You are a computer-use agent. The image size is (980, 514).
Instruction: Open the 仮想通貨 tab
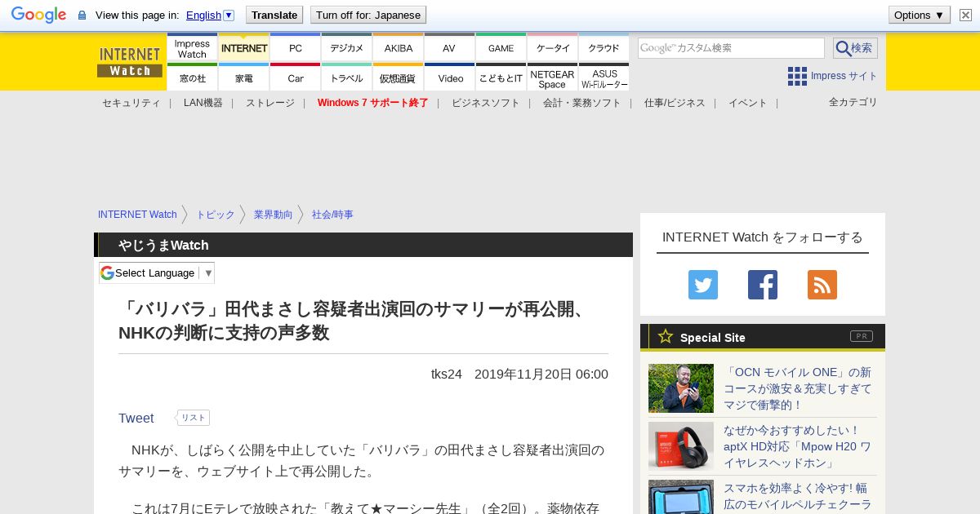398,78
